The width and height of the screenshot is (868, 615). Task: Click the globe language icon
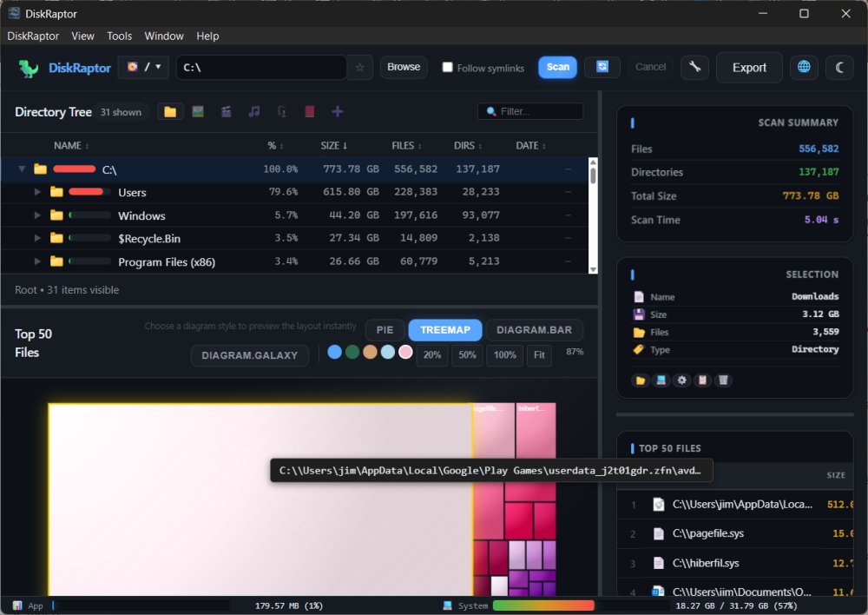(804, 67)
